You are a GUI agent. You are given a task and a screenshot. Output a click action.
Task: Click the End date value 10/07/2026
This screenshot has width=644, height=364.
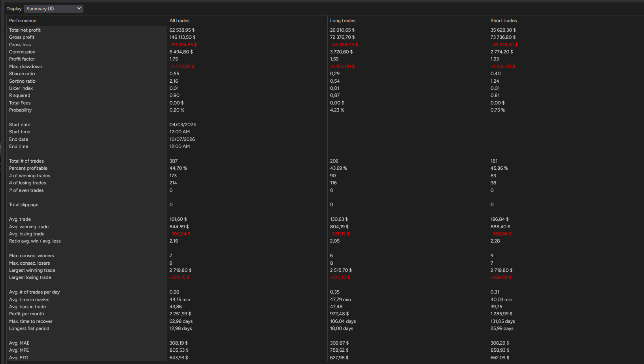(x=182, y=139)
